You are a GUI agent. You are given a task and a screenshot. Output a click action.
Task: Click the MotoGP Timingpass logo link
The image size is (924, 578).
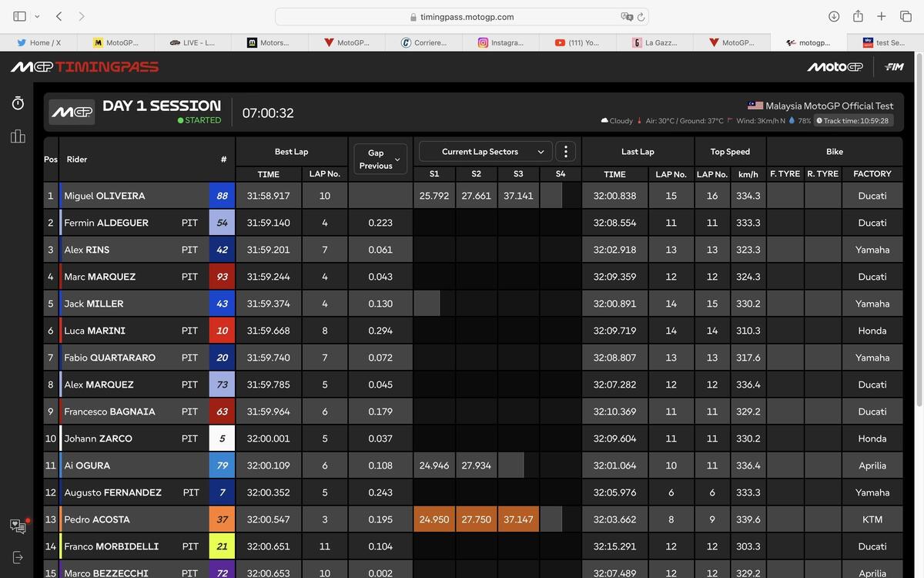85,67
